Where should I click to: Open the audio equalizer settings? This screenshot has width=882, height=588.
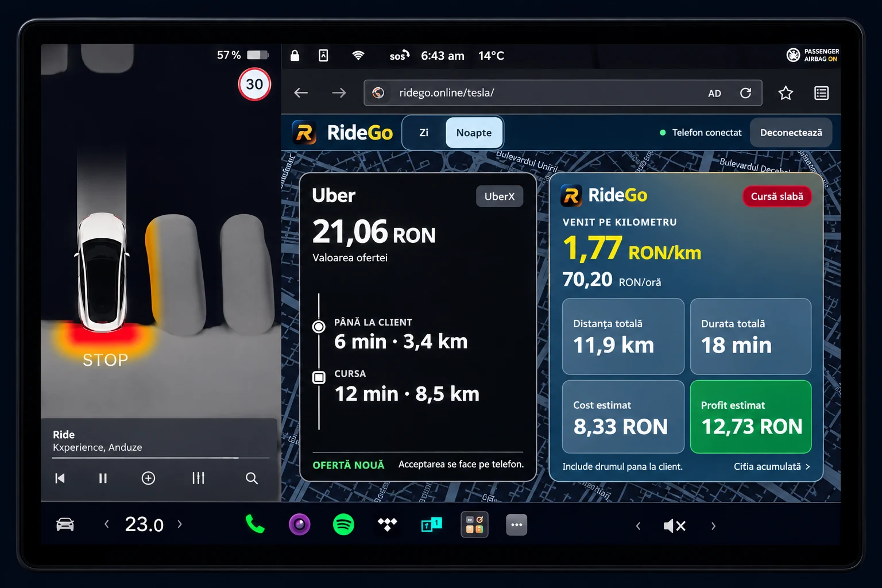coord(198,478)
